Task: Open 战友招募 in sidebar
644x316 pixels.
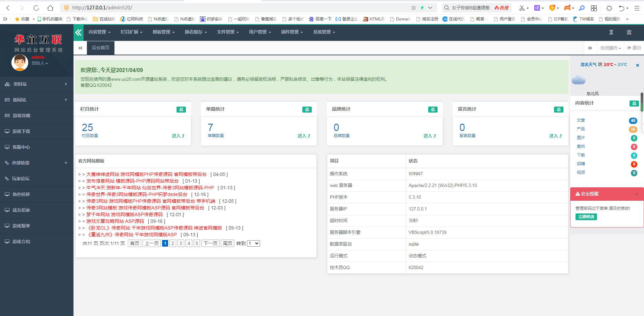Action: (x=37, y=210)
